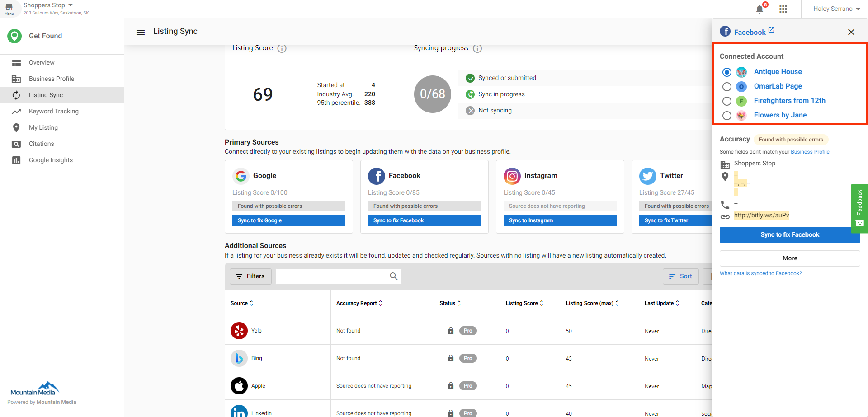
Task: Select OmarLab Page radio button
Action: (727, 87)
